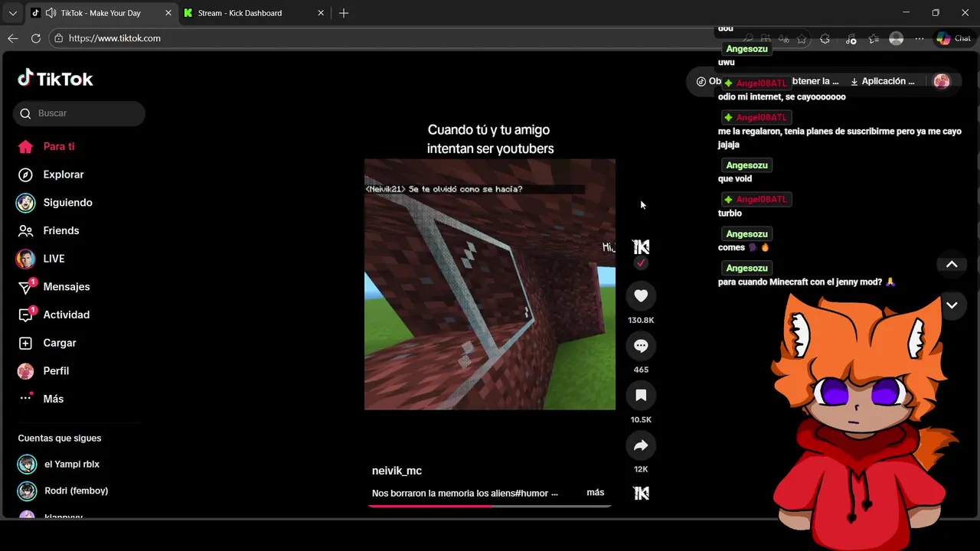Expand the caption with más
The image size is (980, 551).
tap(595, 493)
